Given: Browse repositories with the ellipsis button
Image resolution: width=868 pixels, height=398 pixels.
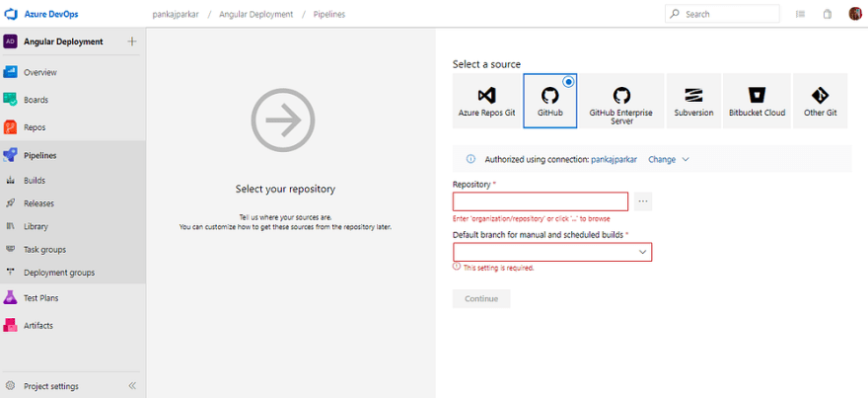Looking at the screenshot, I should coord(643,201).
